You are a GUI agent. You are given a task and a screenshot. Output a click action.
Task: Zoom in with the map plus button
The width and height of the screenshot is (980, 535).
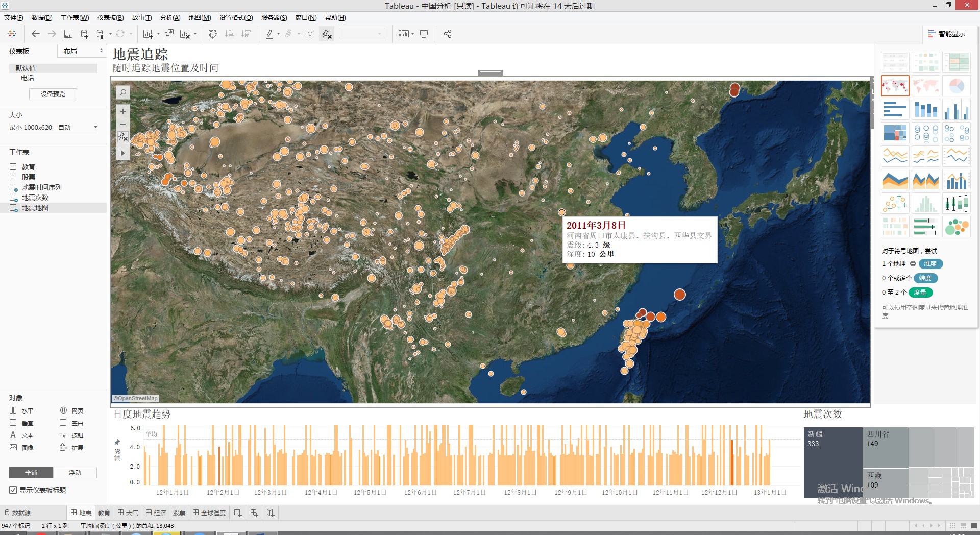pyautogui.click(x=123, y=111)
